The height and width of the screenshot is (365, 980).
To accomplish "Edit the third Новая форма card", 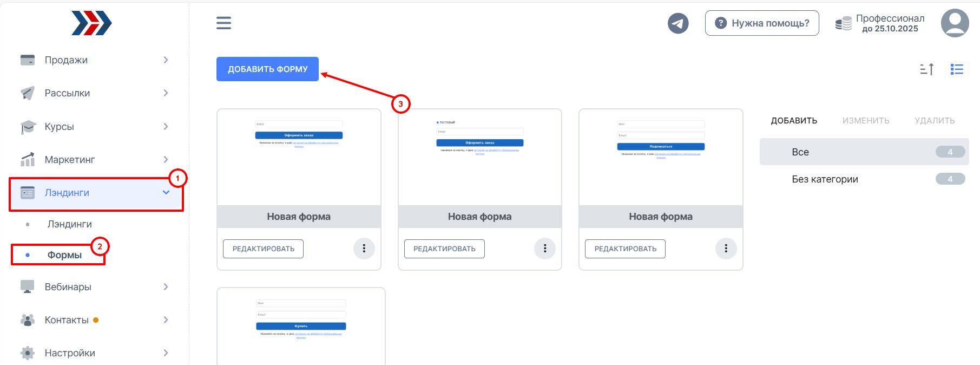I will pyautogui.click(x=626, y=249).
